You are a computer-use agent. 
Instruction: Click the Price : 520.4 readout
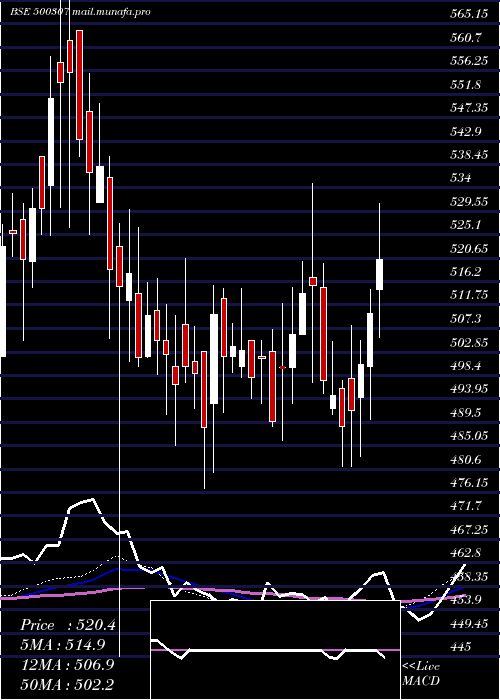[x=68, y=625]
